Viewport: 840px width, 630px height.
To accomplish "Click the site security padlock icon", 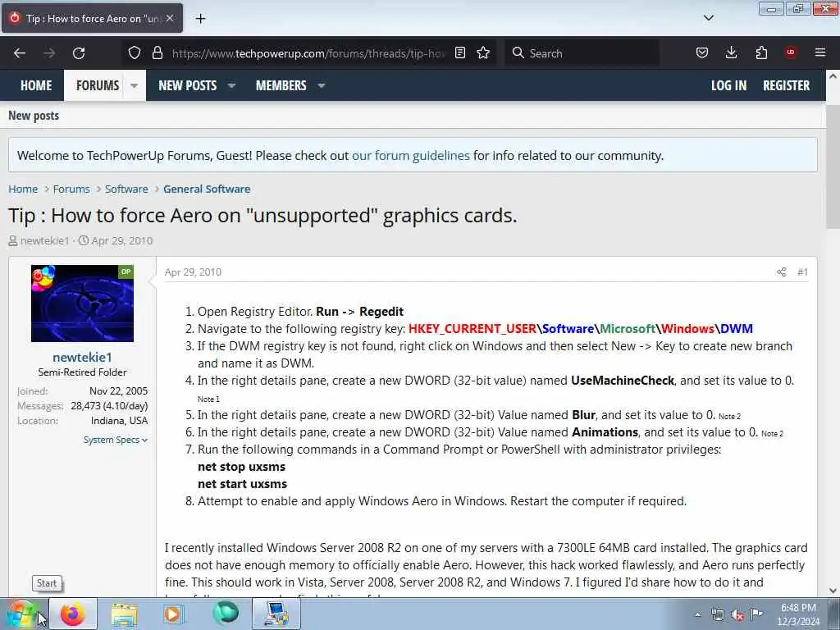I will (x=157, y=52).
